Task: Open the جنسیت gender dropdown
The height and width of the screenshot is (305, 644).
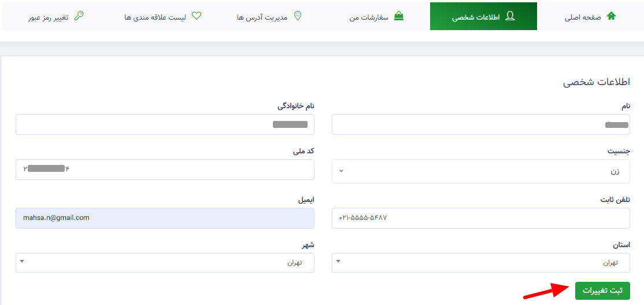Action: [481, 171]
